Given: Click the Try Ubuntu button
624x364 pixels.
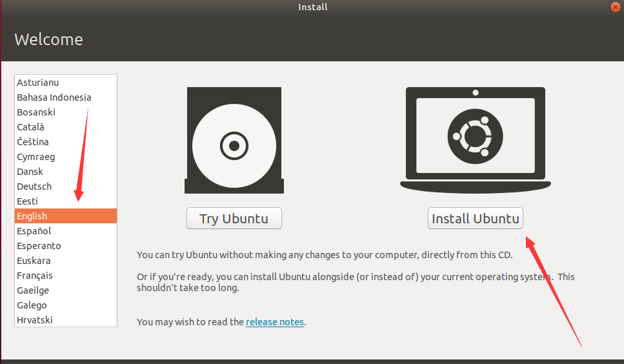Looking at the screenshot, I should 234,218.
